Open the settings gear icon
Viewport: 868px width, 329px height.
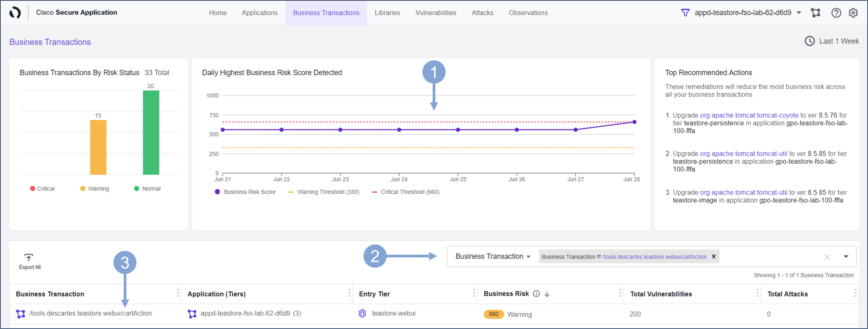[853, 13]
